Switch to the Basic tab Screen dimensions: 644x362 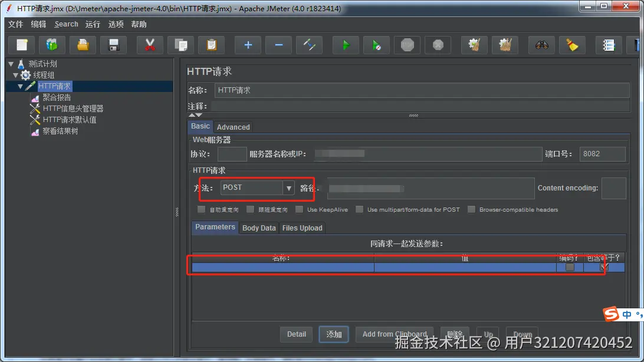(201, 126)
